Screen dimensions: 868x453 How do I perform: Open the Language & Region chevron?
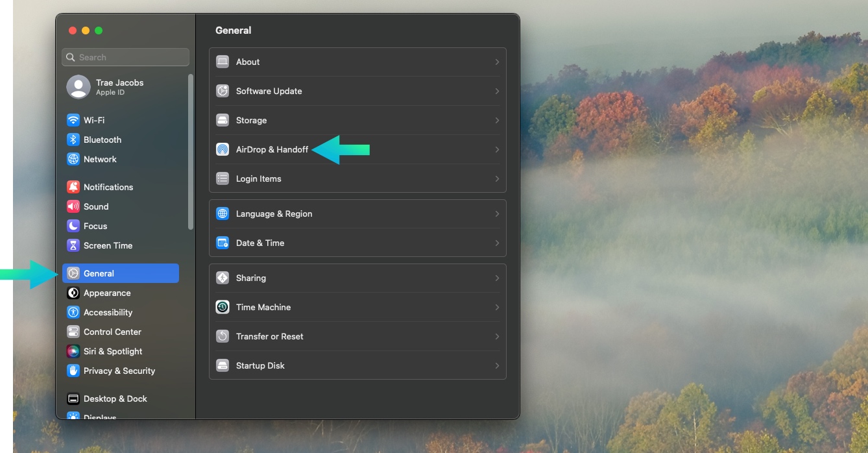[497, 214]
